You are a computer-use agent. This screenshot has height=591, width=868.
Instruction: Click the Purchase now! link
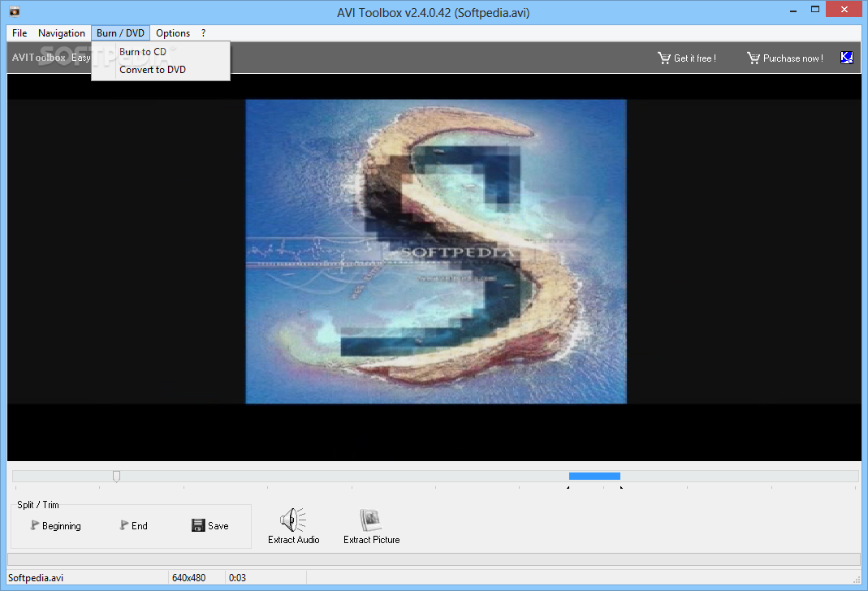pyautogui.click(x=792, y=58)
